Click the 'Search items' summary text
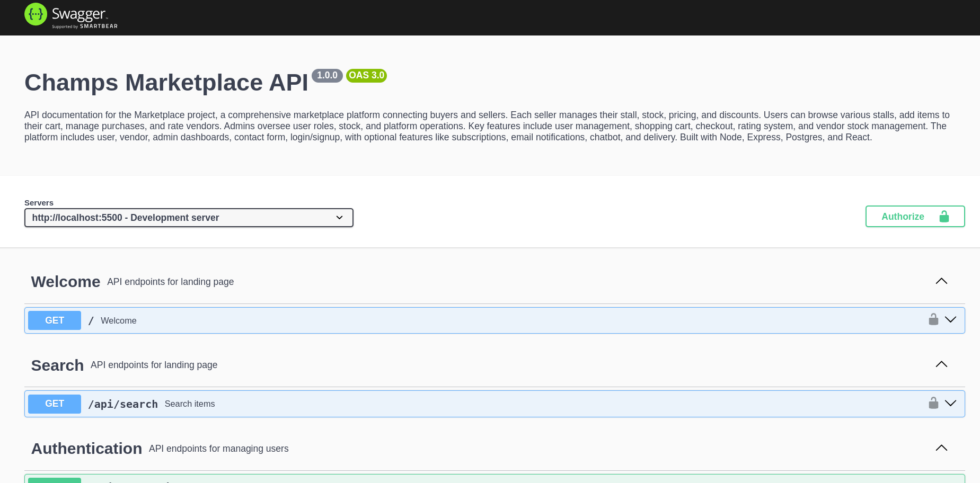 (x=190, y=404)
